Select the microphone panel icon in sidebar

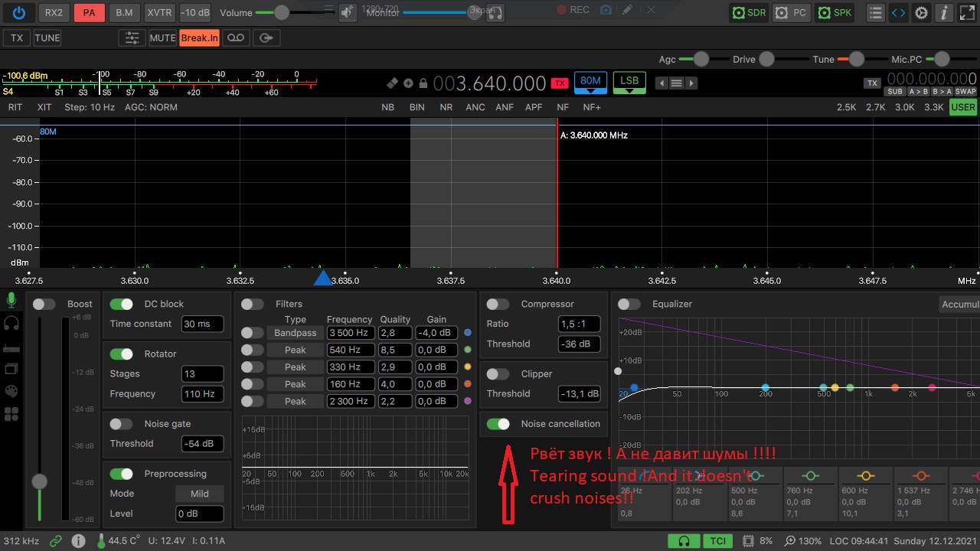coord(11,300)
